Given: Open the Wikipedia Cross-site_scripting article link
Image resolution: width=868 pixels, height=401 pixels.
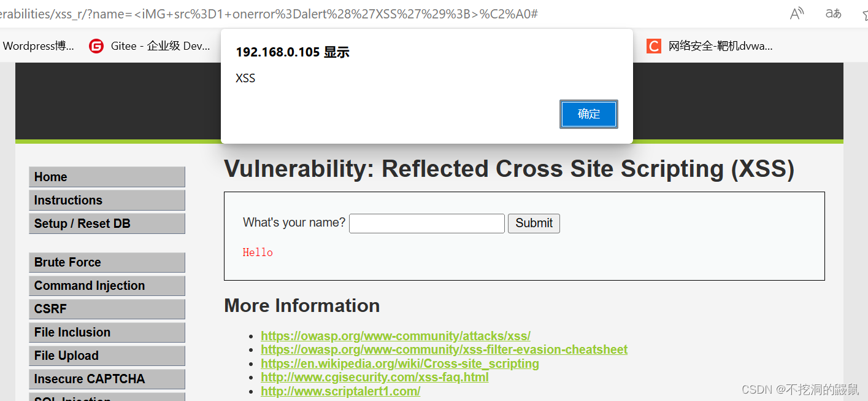Looking at the screenshot, I should point(400,363).
